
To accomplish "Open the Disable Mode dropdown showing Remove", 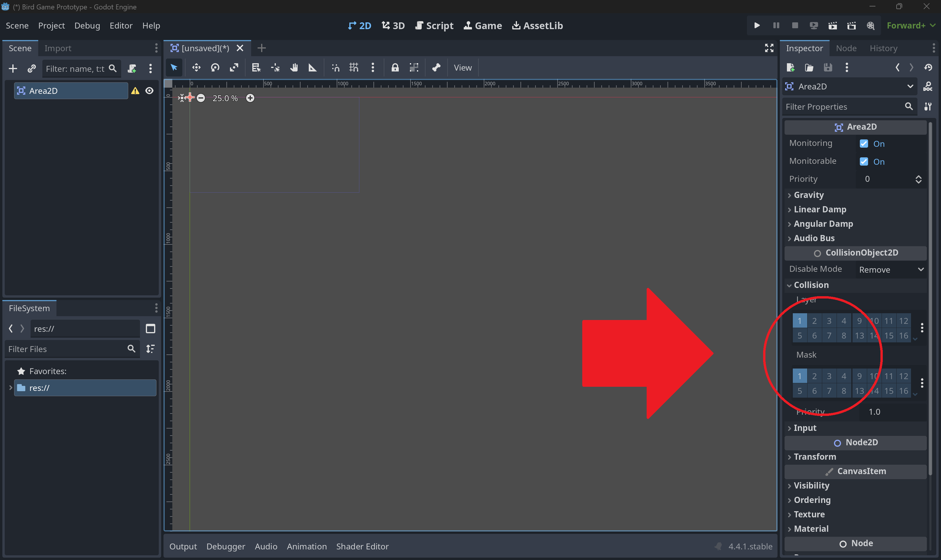I will (890, 269).
